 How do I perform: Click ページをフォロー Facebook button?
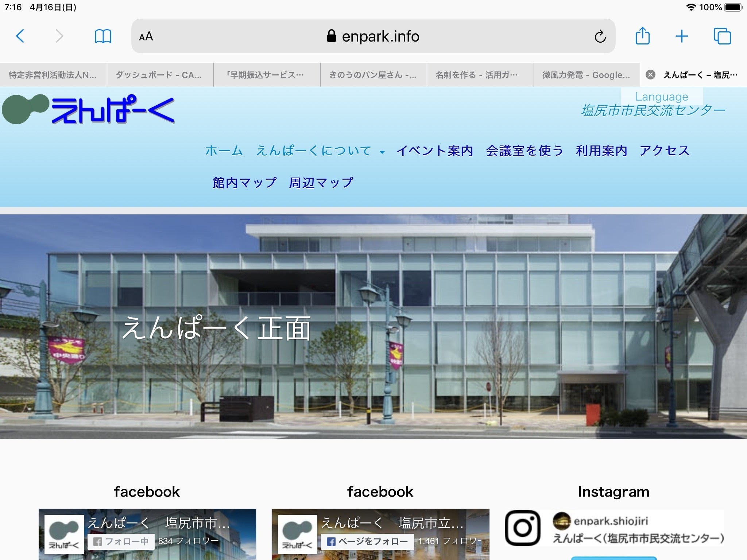[367, 541]
